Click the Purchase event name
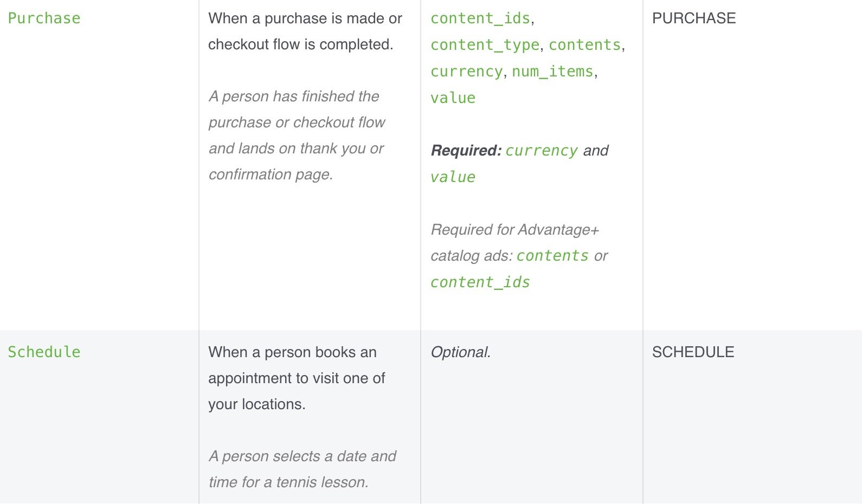Image resolution: width=862 pixels, height=504 pixels. 44,18
